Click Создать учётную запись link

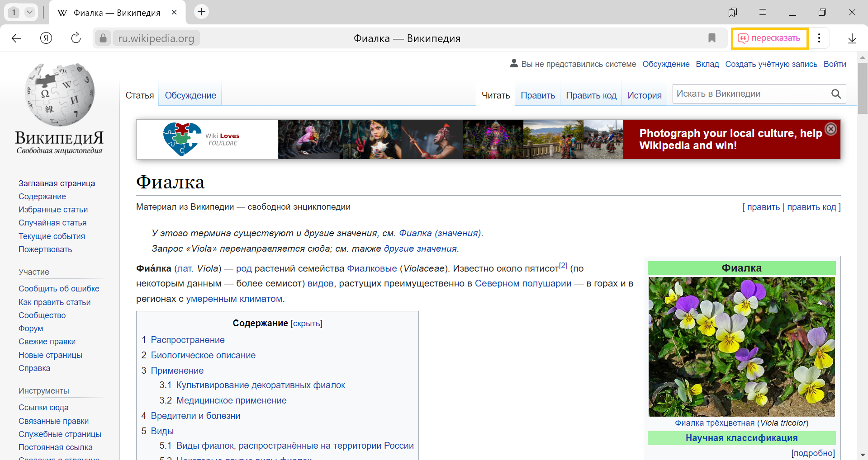pos(771,64)
